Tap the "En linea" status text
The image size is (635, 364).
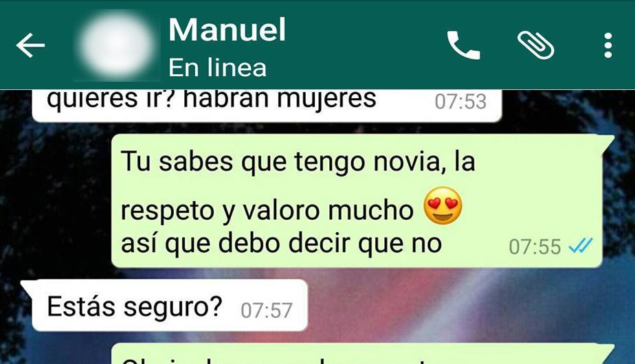click(217, 67)
